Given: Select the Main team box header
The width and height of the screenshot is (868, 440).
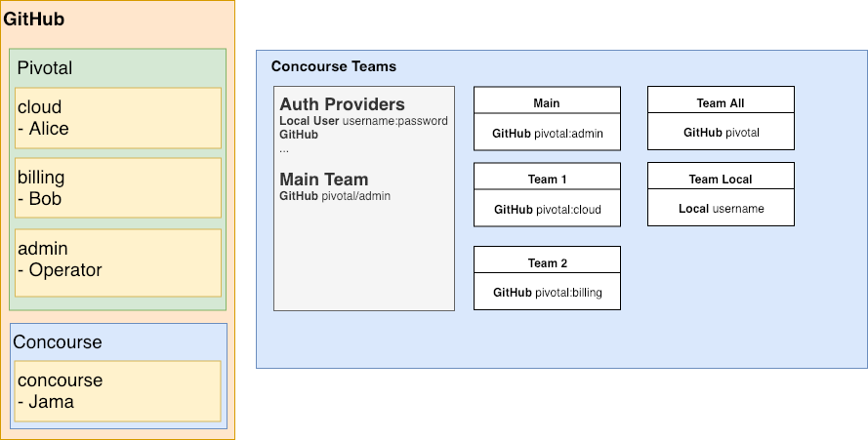Looking at the screenshot, I should click(x=547, y=102).
